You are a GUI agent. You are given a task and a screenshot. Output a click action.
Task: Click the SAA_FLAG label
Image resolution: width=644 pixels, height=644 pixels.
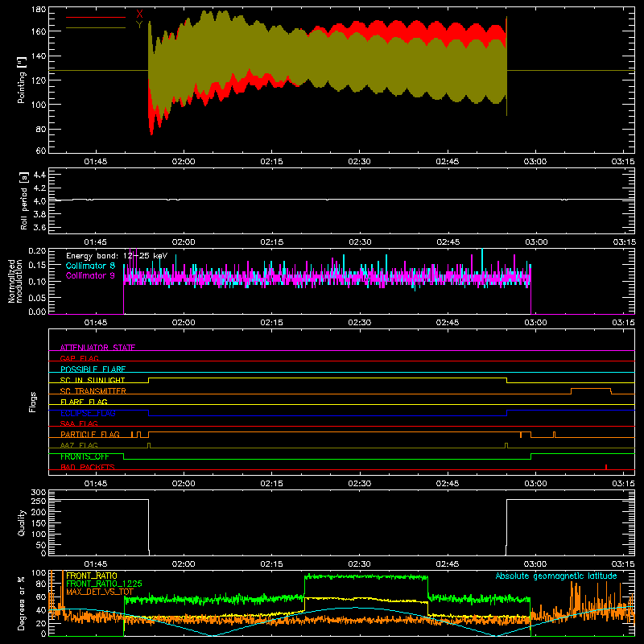79,423
